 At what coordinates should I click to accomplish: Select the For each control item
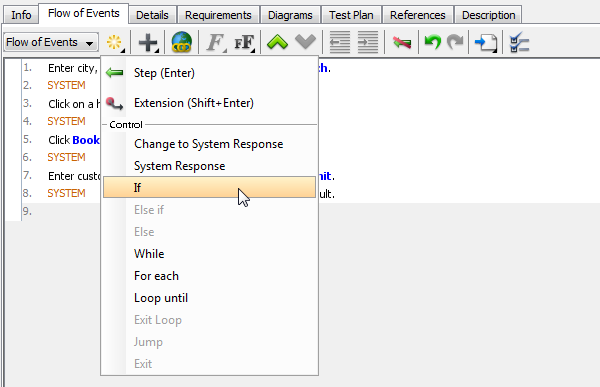pyautogui.click(x=209, y=276)
